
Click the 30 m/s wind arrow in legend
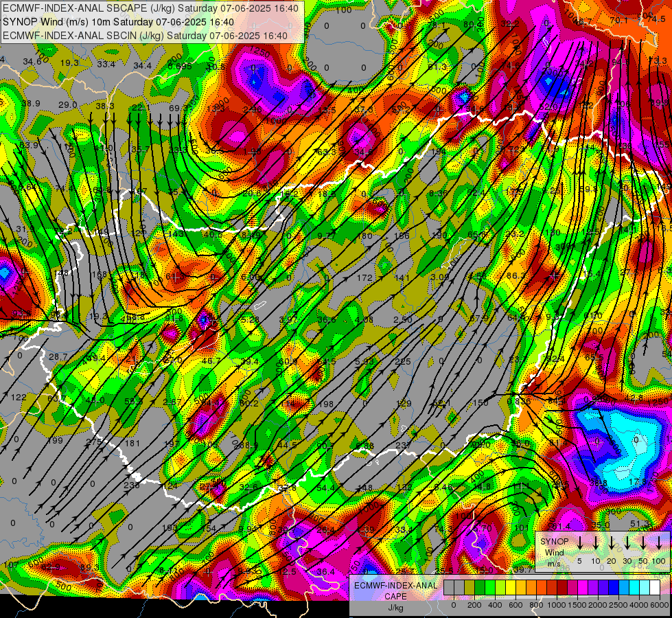point(627,543)
